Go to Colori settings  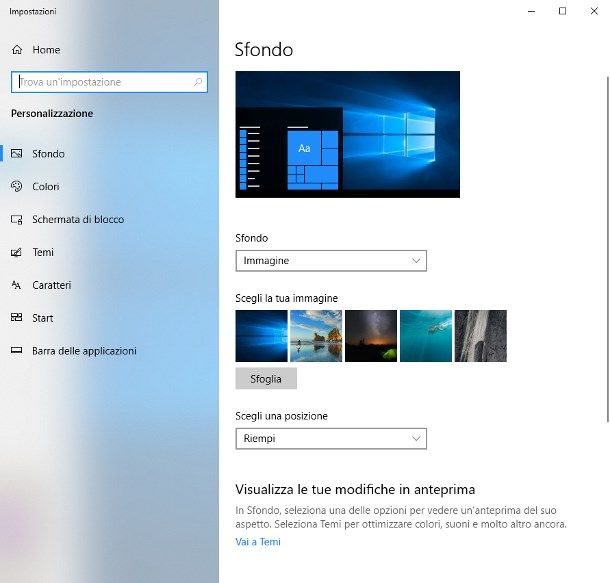tap(109, 186)
